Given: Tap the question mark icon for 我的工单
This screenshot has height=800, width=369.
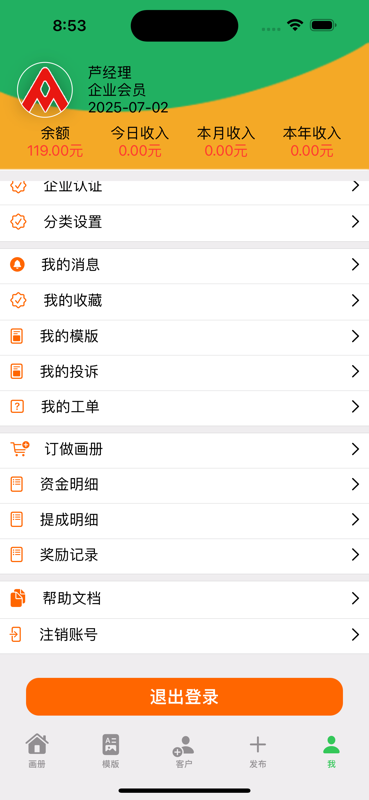Looking at the screenshot, I should click(17, 407).
